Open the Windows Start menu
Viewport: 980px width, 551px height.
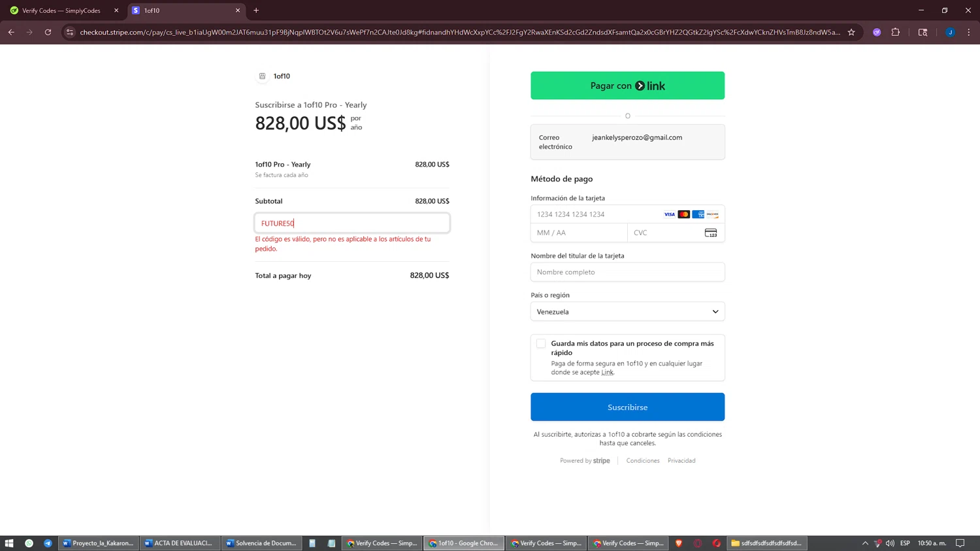[x=9, y=543]
